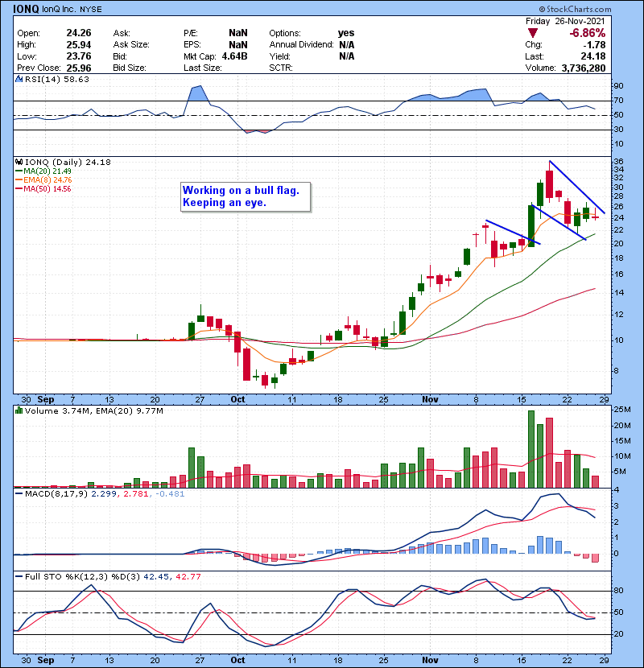Click the Yield value 'N/A'
This screenshot has width=644, height=668.
click(346, 56)
